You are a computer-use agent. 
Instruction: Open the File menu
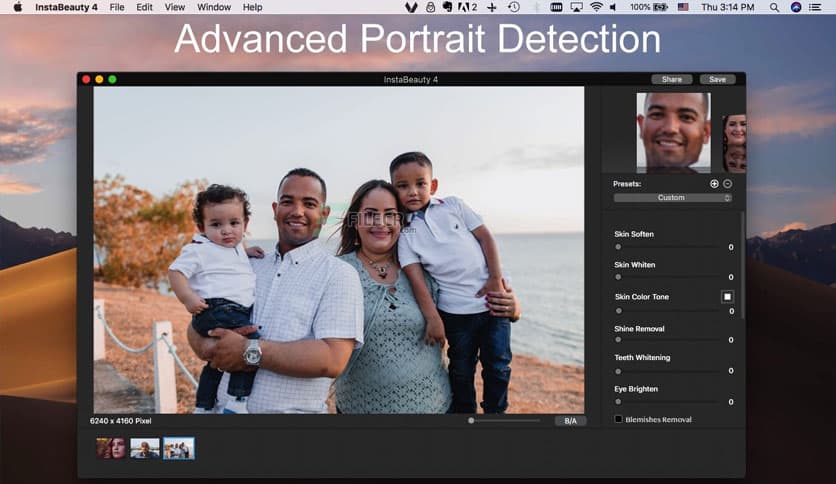(x=117, y=7)
